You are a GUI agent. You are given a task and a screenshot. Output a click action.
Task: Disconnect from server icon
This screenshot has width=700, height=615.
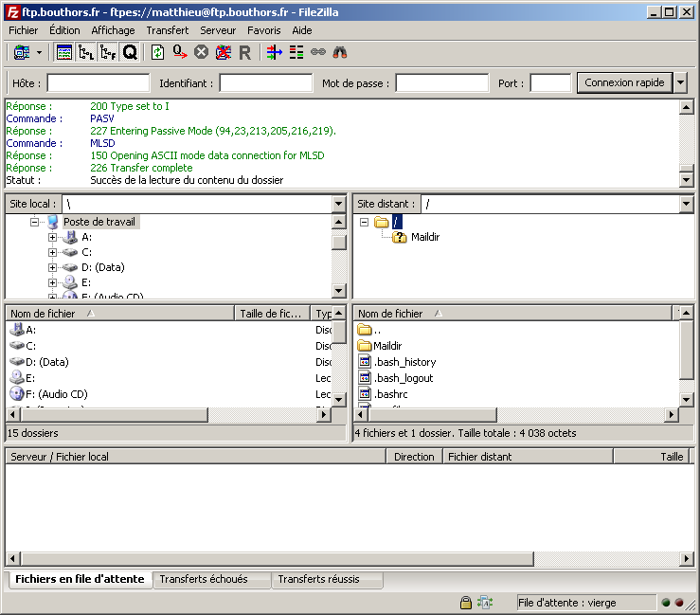click(224, 53)
